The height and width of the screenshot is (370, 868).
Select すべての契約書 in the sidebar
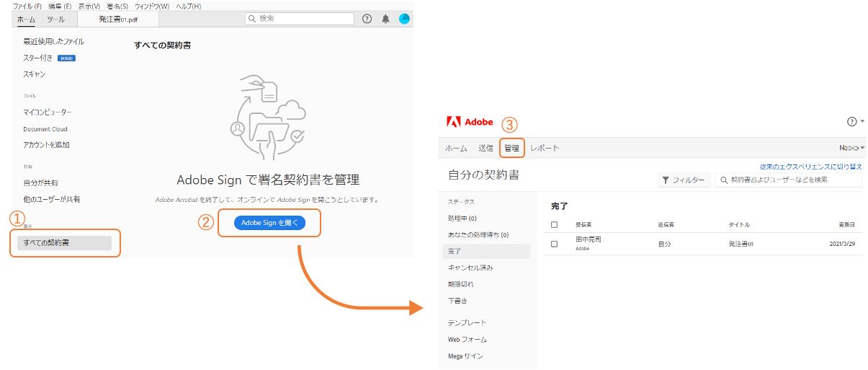click(x=64, y=243)
